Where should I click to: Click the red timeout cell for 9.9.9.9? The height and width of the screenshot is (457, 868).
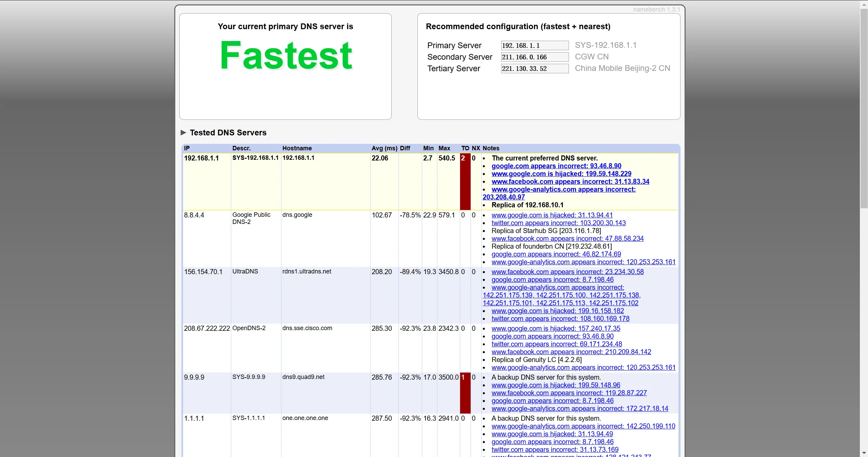click(465, 393)
